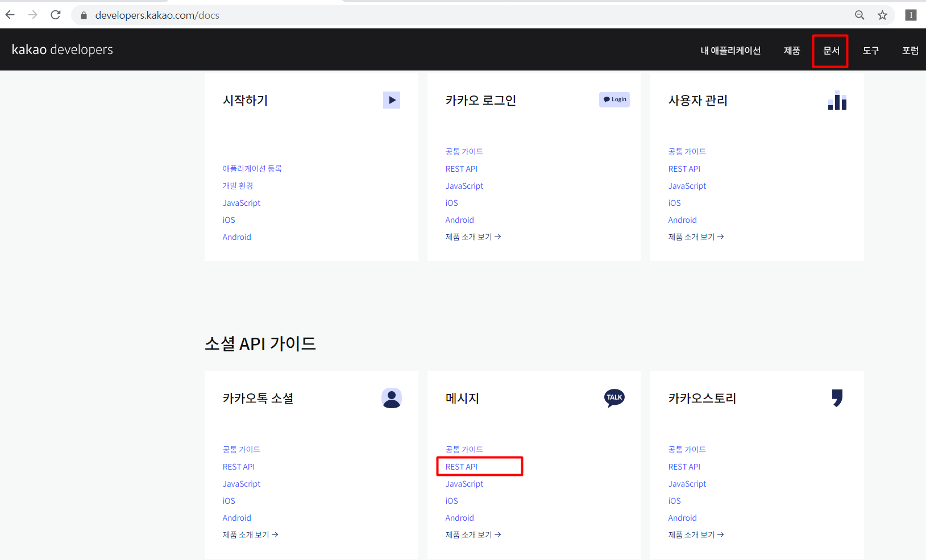The height and width of the screenshot is (560, 926).
Task: Open iOS link under 시작하기
Action: click(229, 220)
